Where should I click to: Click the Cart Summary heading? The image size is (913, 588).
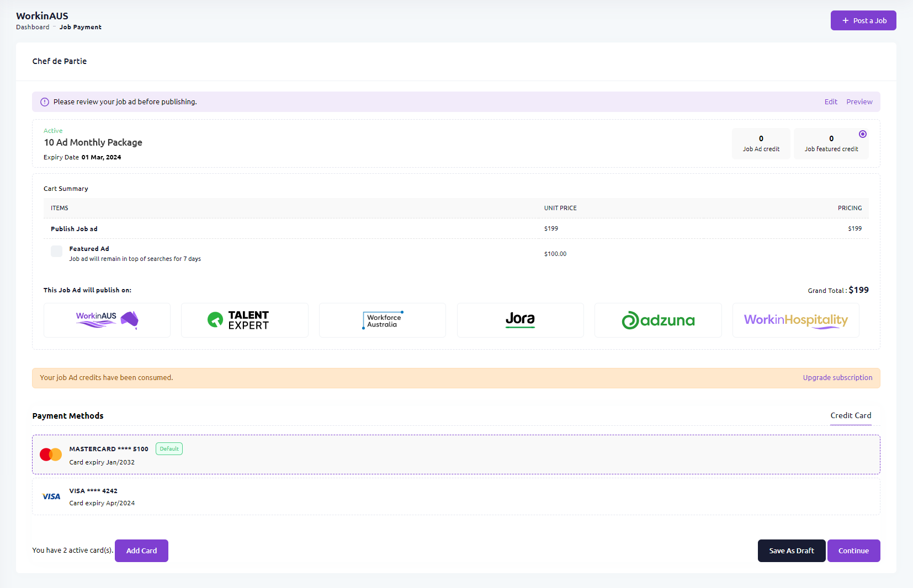coord(66,189)
